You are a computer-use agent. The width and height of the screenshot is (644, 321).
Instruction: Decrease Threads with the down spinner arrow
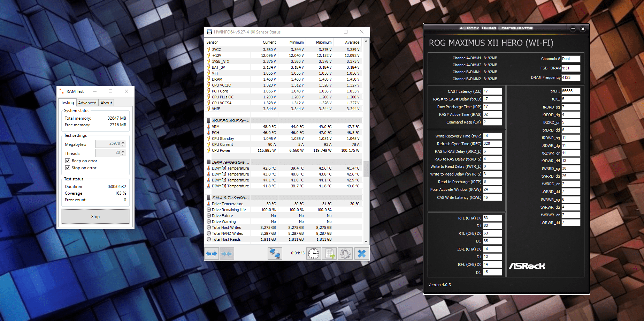[123, 155]
